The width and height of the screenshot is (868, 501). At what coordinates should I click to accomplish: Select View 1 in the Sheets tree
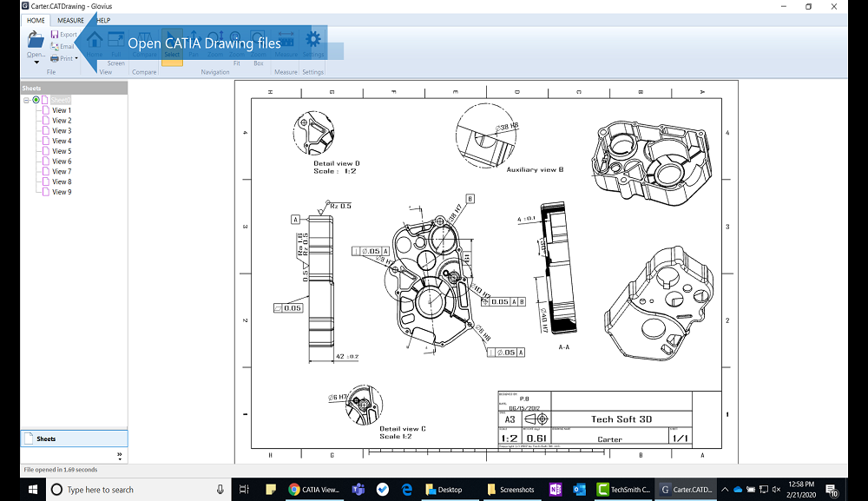click(x=62, y=110)
